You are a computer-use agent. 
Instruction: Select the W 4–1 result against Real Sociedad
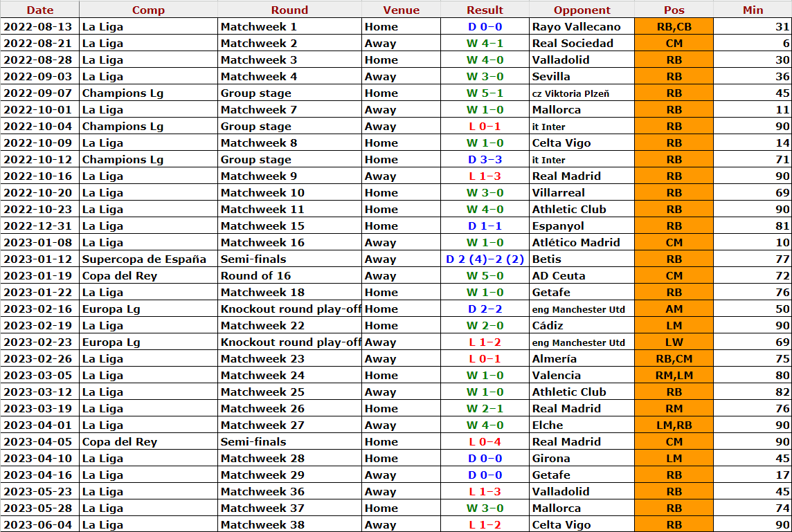coord(485,43)
